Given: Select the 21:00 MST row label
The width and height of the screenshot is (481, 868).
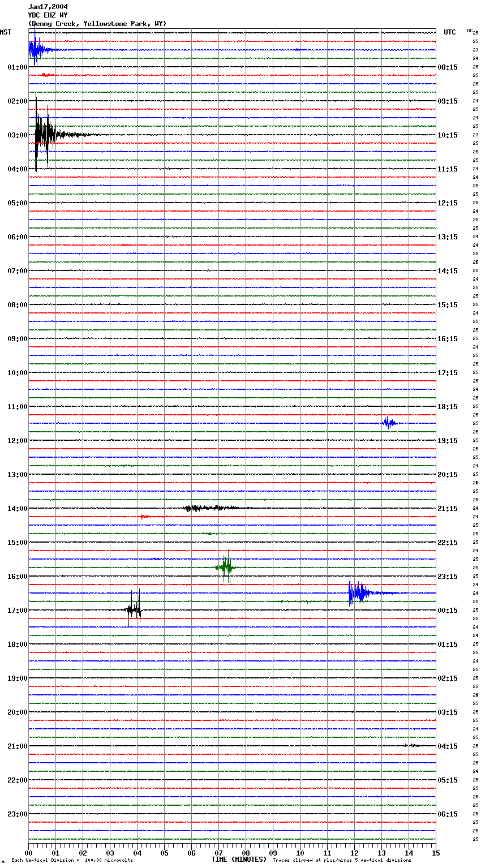Looking at the screenshot, I should pyautogui.click(x=17, y=746).
